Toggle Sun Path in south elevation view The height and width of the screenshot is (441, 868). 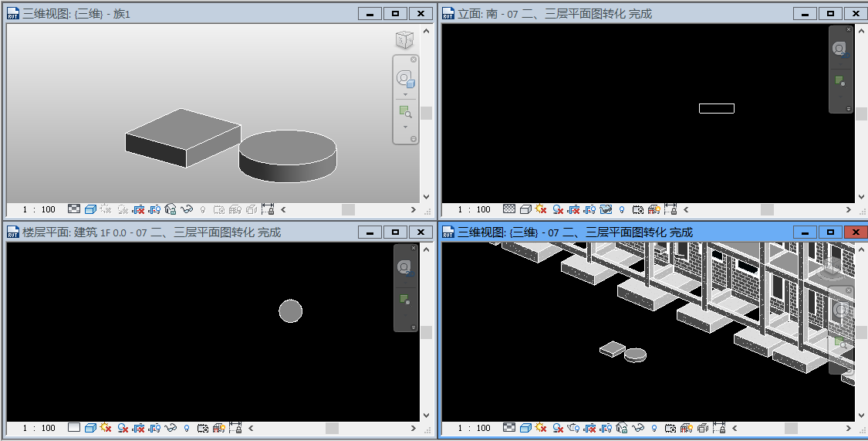point(541,209)
